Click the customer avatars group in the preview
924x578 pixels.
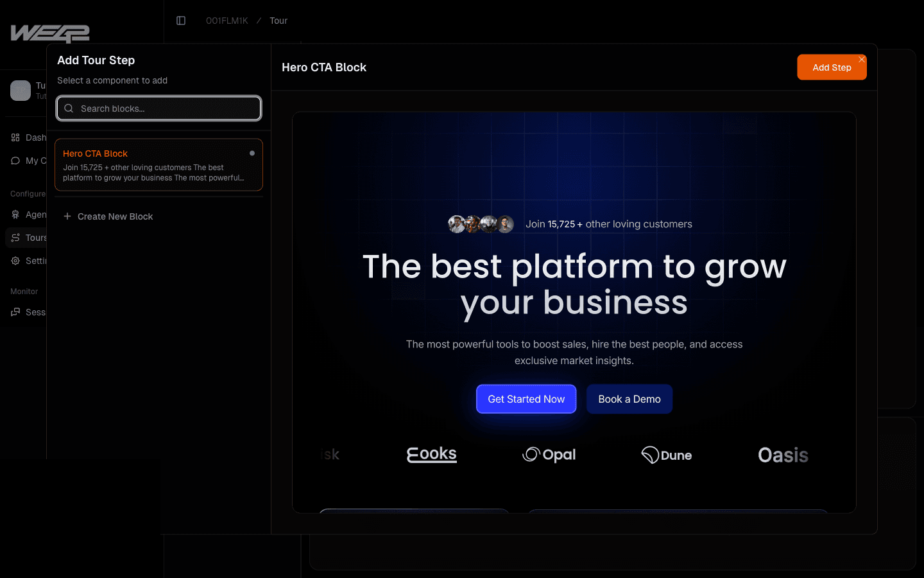click(x=481, y=224)
